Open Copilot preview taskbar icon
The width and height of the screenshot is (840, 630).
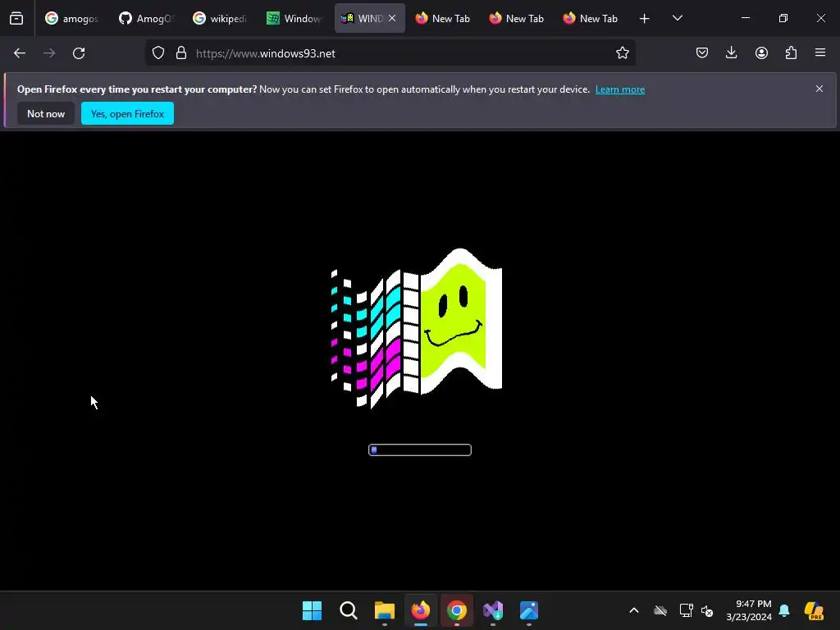tap(814, 610)
